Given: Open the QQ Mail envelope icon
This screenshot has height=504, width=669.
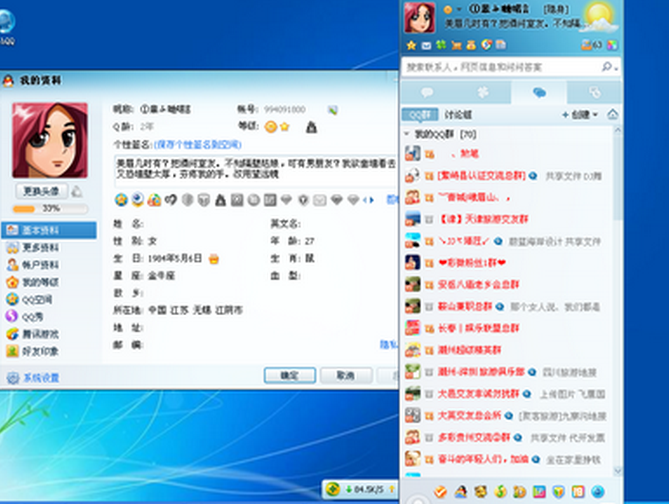Looking at the screenshot, I should point(426,45).
